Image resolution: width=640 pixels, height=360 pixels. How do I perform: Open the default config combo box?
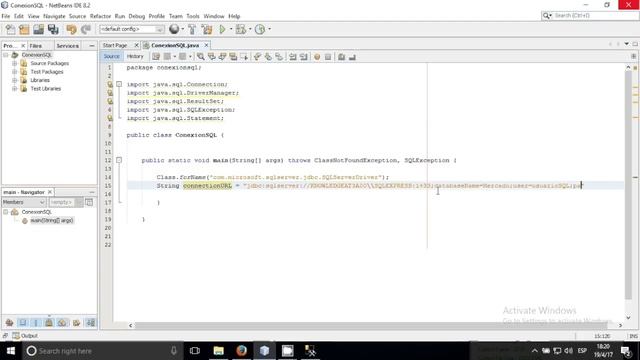coord(131,29)
